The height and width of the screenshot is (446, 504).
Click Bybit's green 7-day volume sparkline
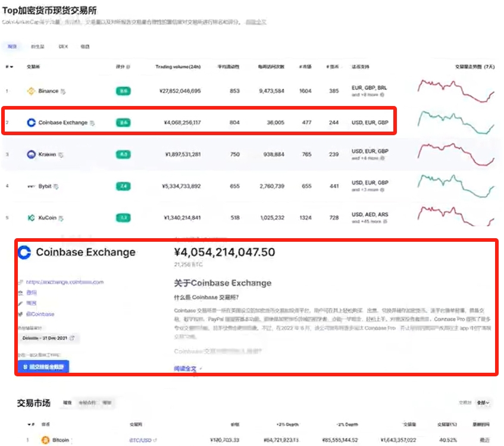456,186
